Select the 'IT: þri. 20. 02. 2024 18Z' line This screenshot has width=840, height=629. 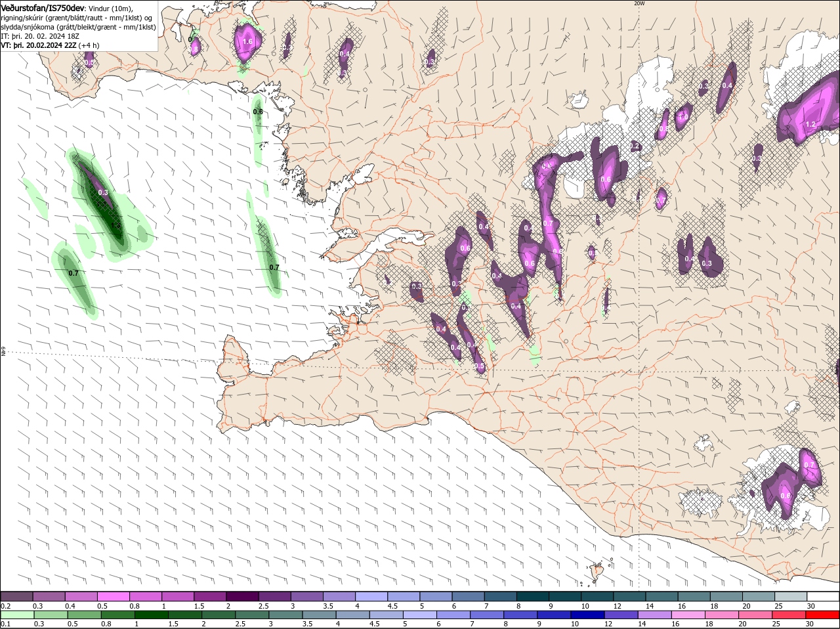click(41, 36)
